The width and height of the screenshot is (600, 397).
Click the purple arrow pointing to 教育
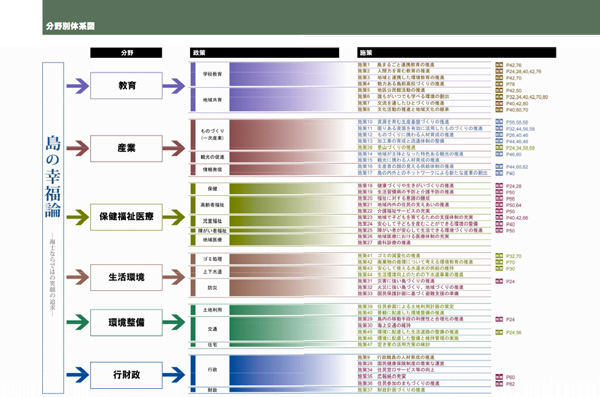click(x=78, y=86)
